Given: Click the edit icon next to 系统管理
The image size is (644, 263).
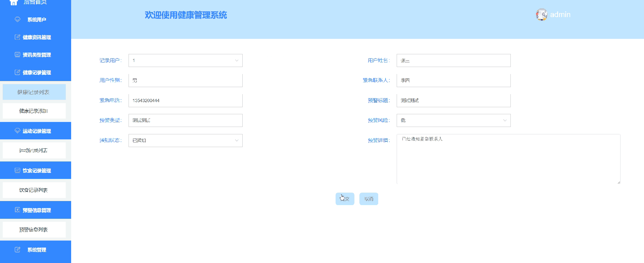Looking at the screenshot, I should [17, 250].
